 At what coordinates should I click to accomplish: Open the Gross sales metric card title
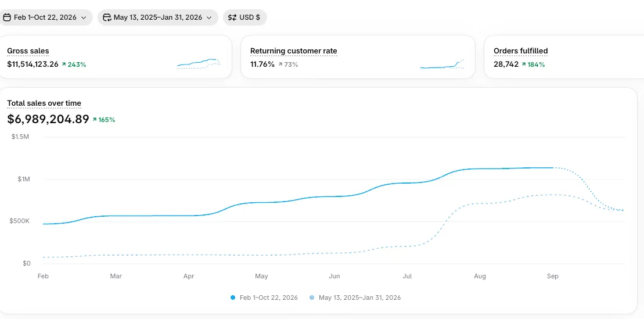(28, 51)
